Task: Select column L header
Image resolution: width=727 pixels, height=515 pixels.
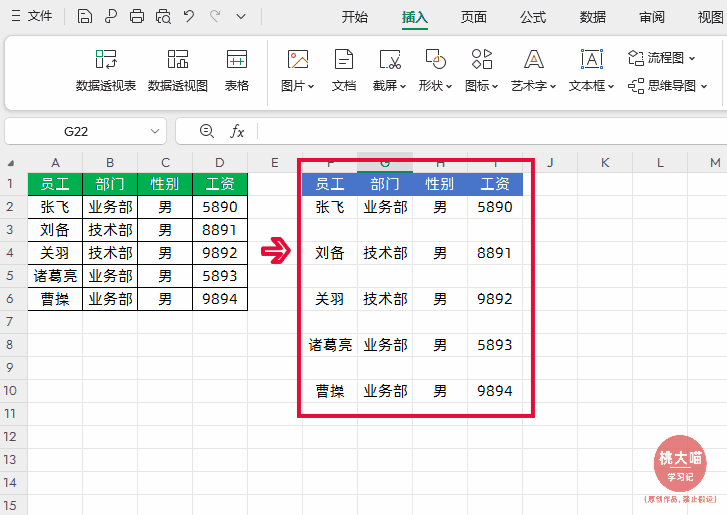Action: pos(660,163)
